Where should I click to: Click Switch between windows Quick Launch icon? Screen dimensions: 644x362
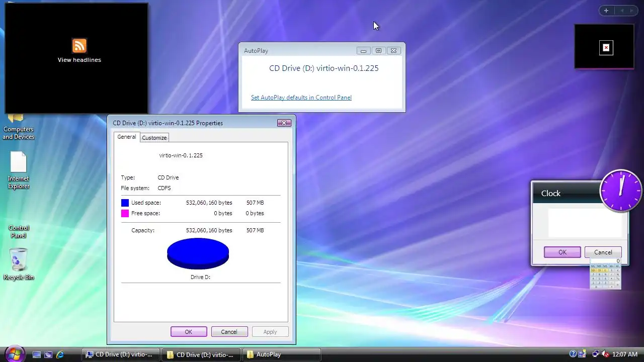(48, 354)
